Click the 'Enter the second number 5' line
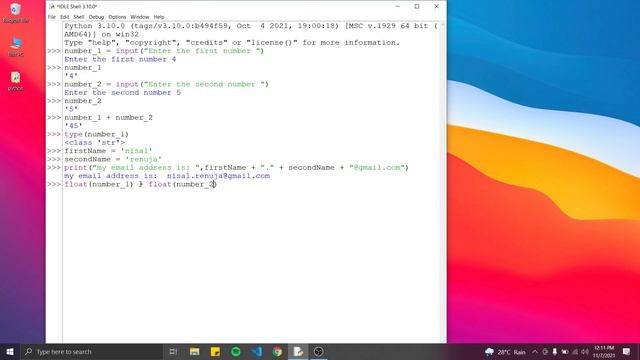640x360 pixels. coord(122,93)
